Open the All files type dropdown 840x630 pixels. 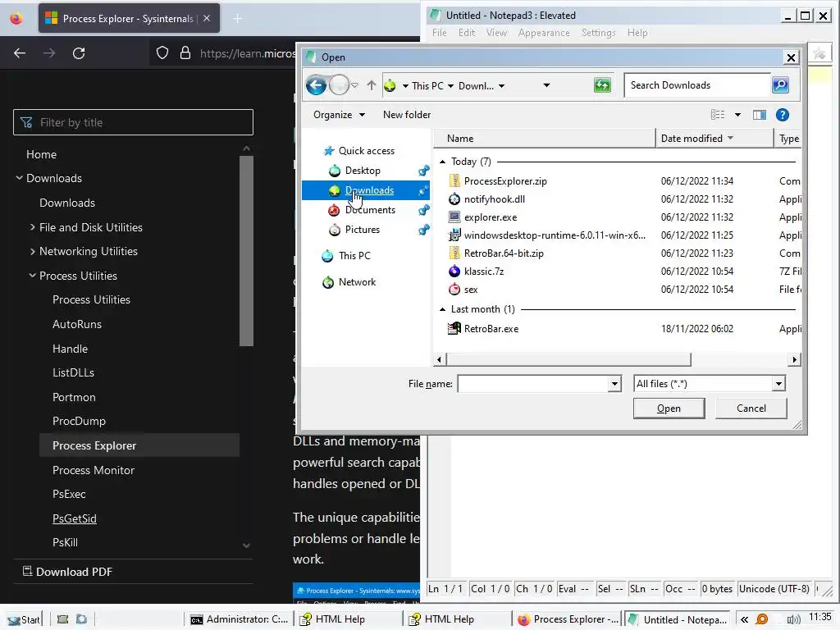pyautogui.click(x=778, y=384)
